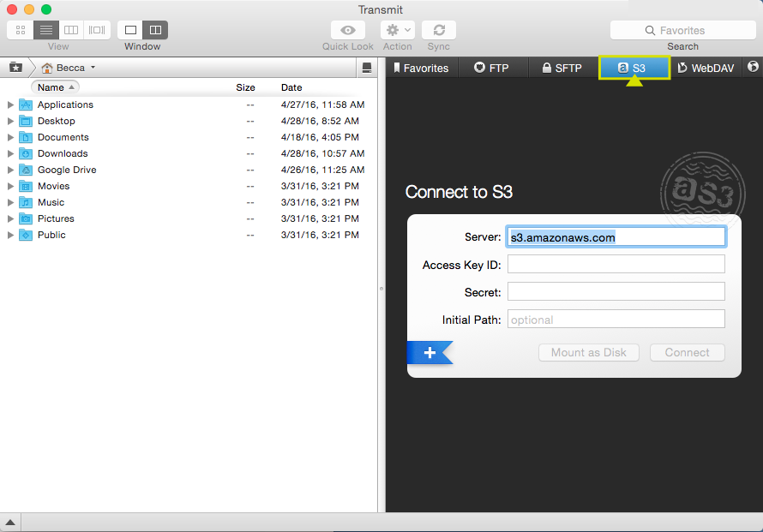
Task: Expand the Public folder
Action: [x=10, y=235]
